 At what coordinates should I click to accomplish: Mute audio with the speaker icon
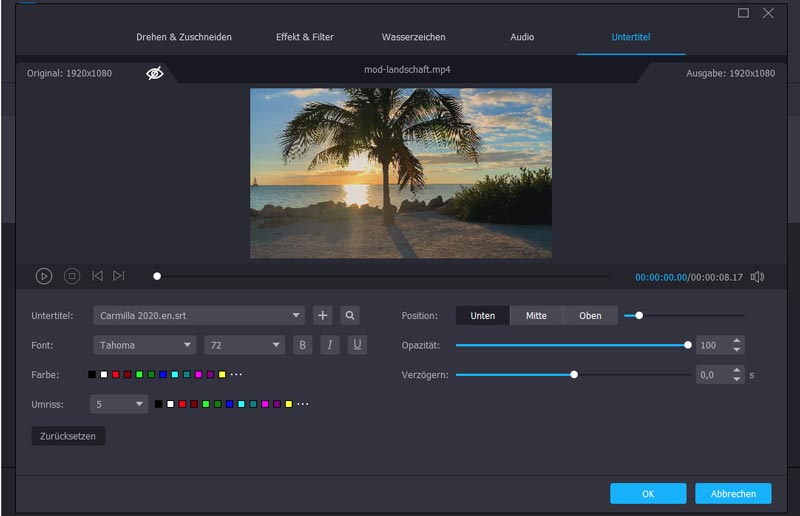click(757, 277)
